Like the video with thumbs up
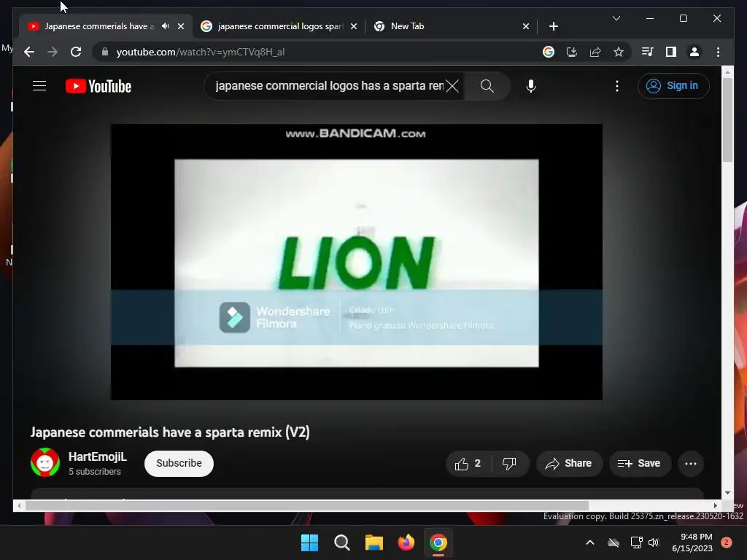Viewport: 747px width, 560px height. coord(468,464)
